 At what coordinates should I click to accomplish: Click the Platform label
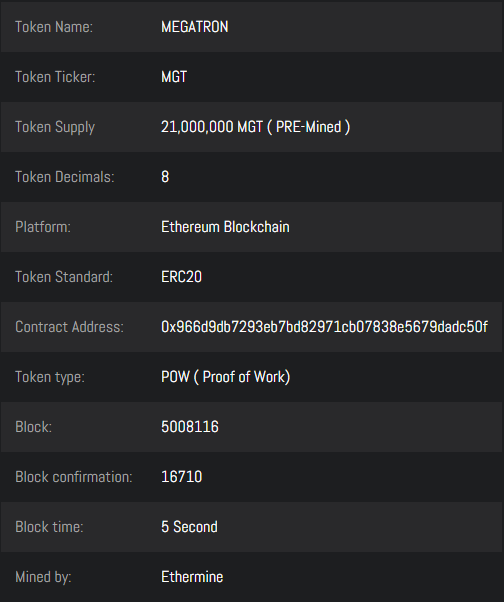43,227
